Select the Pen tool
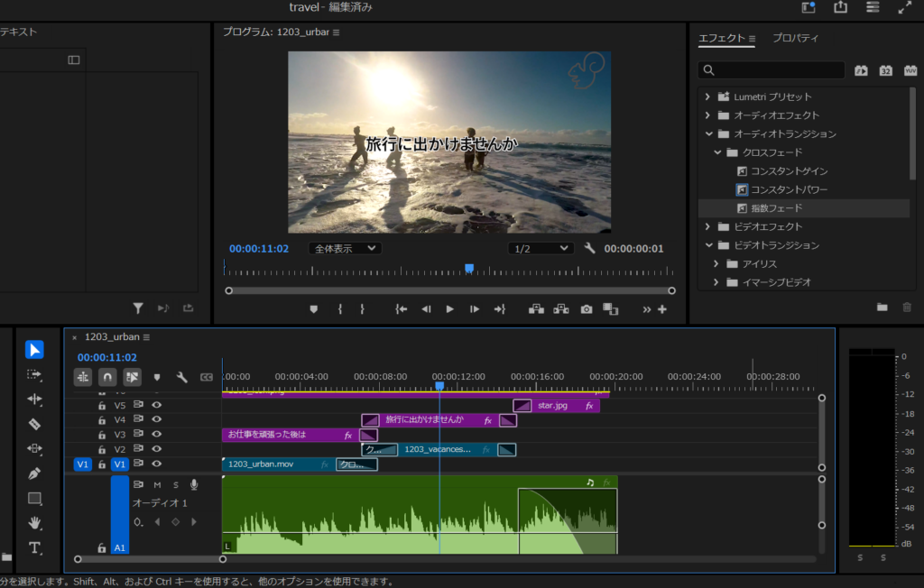 [34, 473]
